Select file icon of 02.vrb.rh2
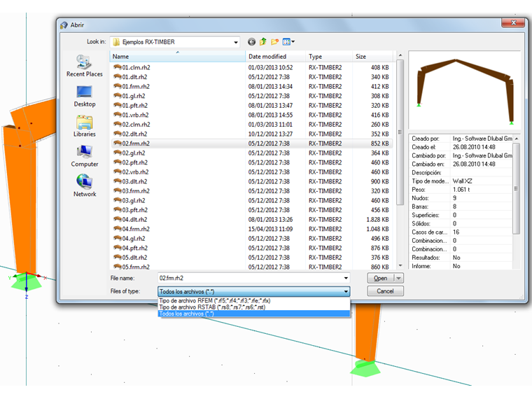Image resolution: width=532 pixels, height=399 pixels. [118, 171]
